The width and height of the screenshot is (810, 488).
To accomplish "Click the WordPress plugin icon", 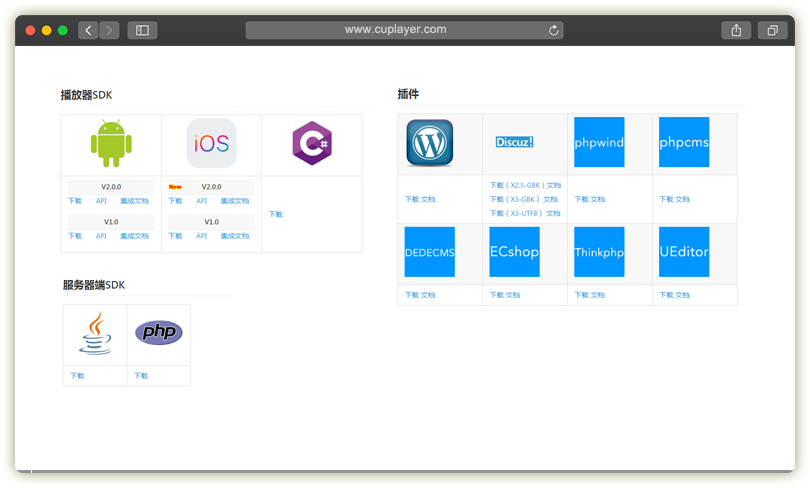I will tap(429, 143).
